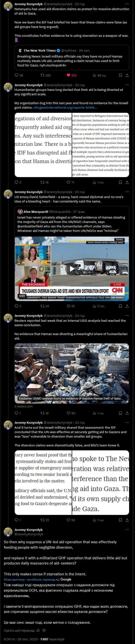Screen dimensions: 135x644
Task: Open the Reuters USAID analysis article card
Action: pos(72,373)
